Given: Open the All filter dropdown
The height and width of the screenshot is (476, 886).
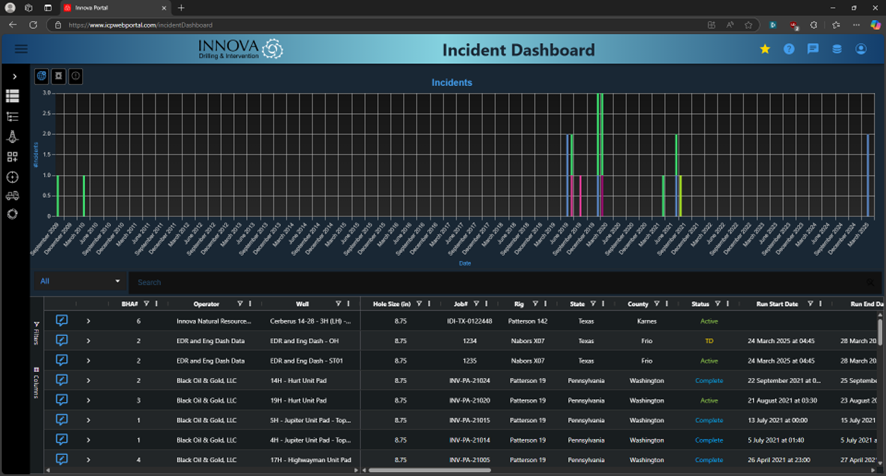Looking at the screenshot, I should [x=80, y=282].
